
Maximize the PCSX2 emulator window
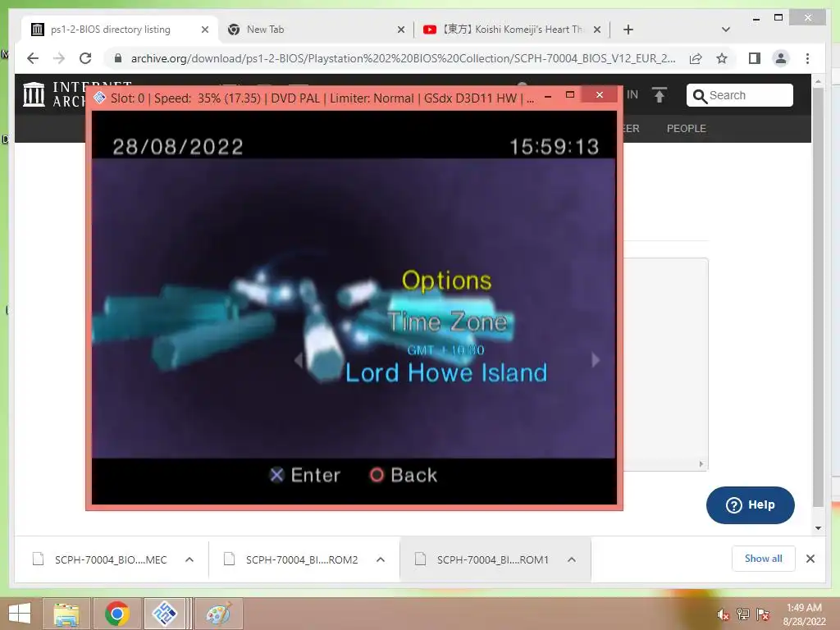point(570,95)
